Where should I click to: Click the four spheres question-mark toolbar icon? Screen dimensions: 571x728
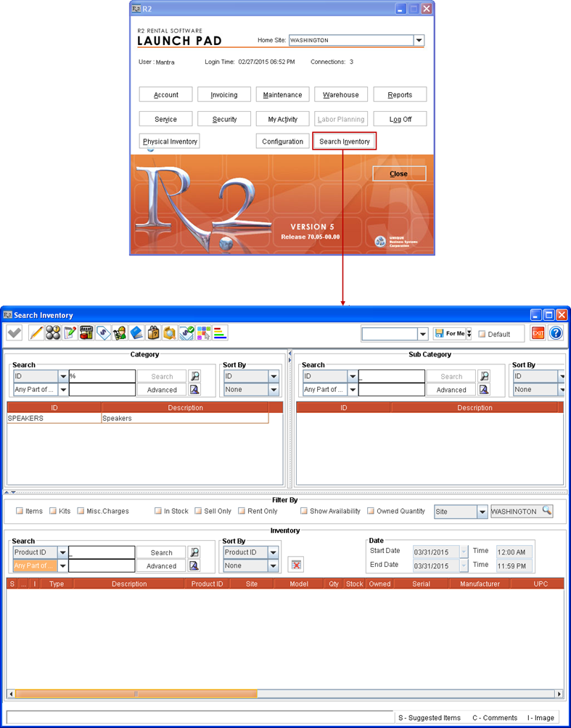(x=53, y=333)
